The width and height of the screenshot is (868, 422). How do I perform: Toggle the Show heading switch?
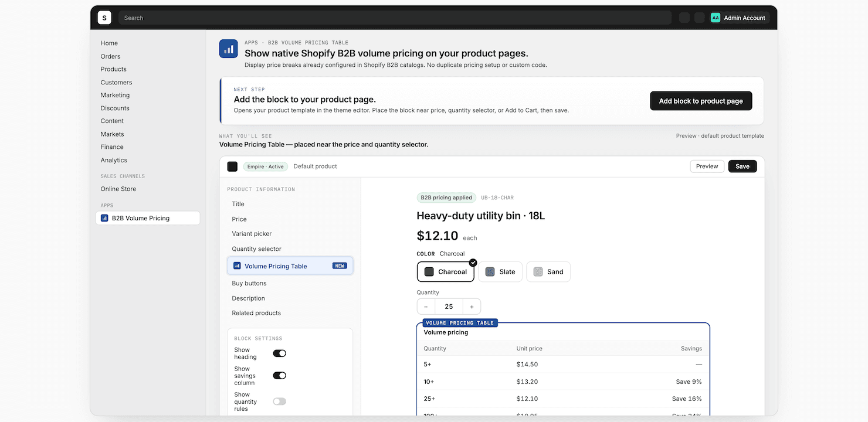[279, 353]
